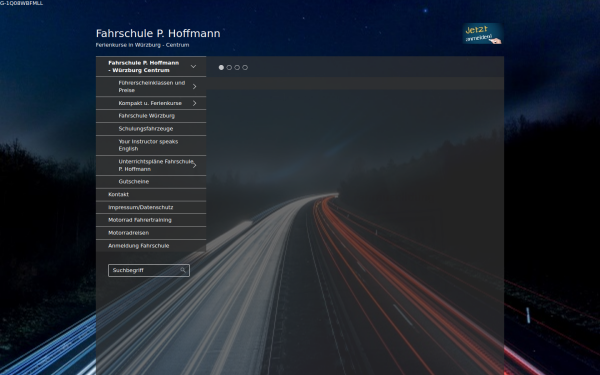The height and width of the screenshot is (375, 600).
Task: Expand the Führerscheinklassen und Preise arrow
Action: tap(194, 86)
